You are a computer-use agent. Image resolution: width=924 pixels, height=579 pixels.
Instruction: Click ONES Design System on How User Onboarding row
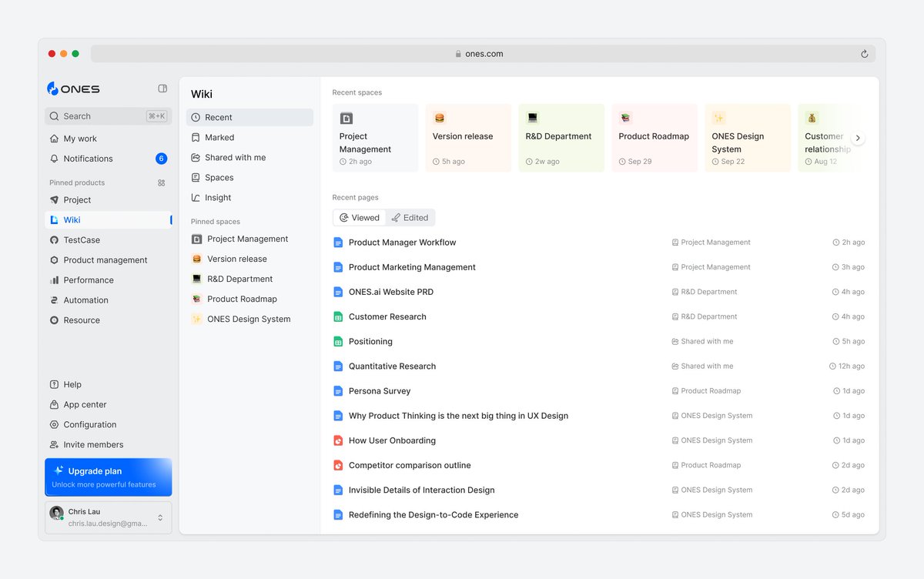point(712,440)
